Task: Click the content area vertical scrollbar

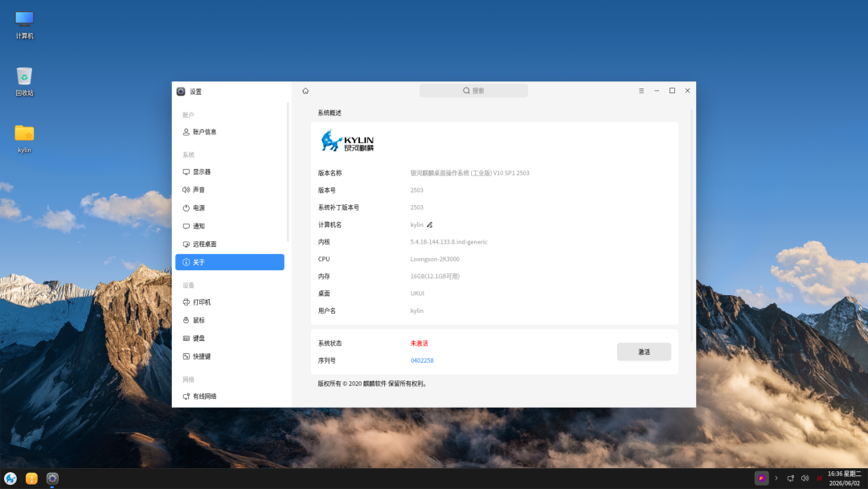Action: [x=692, y=224]
